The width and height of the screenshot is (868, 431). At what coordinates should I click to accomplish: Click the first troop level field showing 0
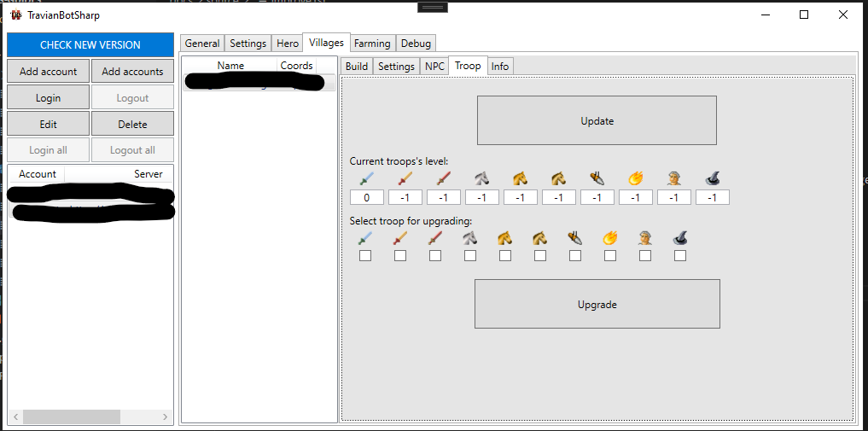[x=366, y=197]
